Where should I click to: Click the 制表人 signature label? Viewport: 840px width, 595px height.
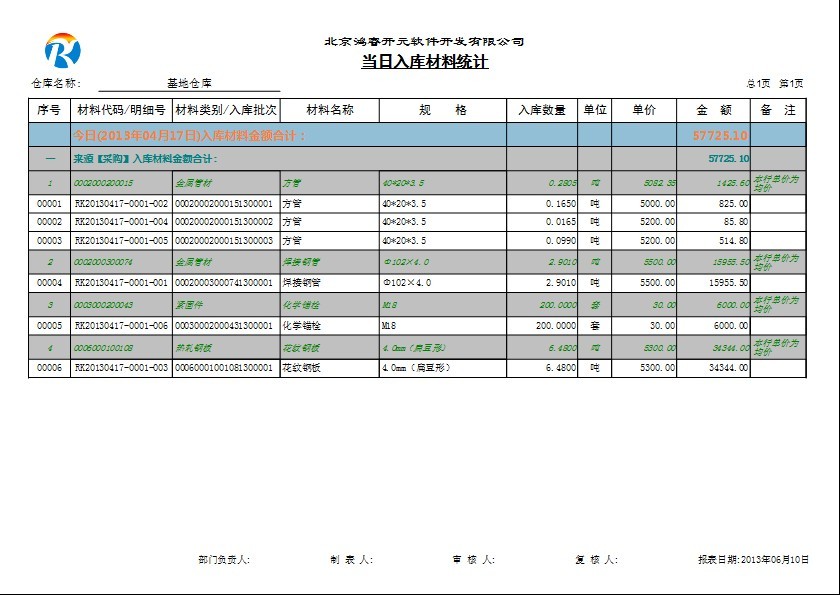tap(351, 560)
